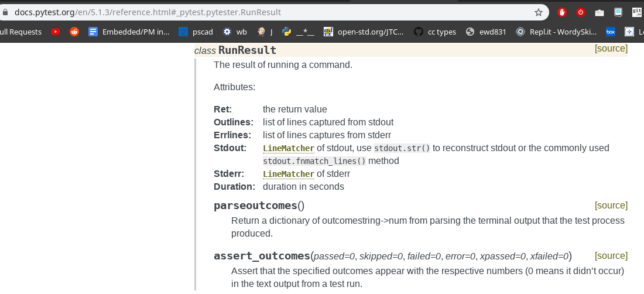Click the parseoutcomes method name

(255, 206)
